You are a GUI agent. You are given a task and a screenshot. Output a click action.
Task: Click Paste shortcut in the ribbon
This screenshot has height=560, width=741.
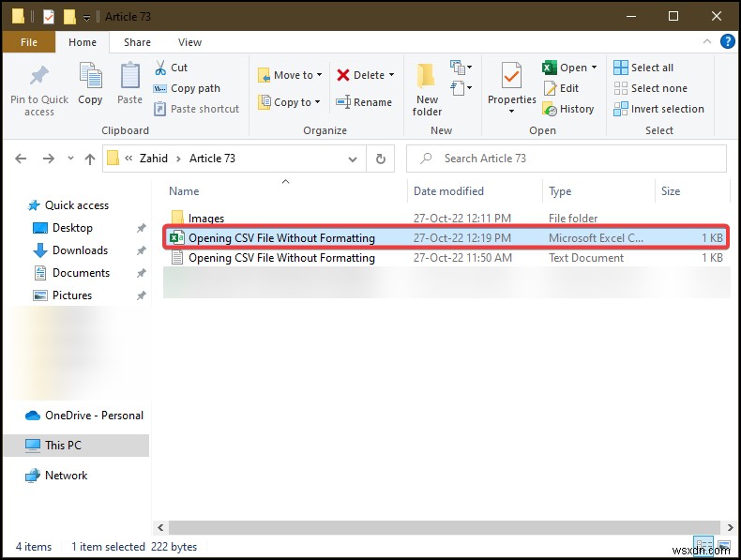(197, 109)
